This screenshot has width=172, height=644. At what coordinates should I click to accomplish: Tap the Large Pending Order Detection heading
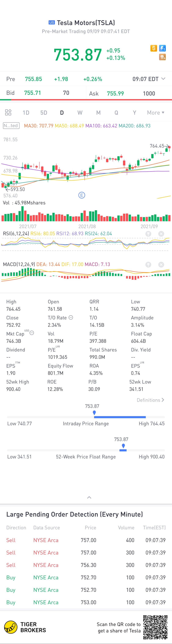click(75, 514)
